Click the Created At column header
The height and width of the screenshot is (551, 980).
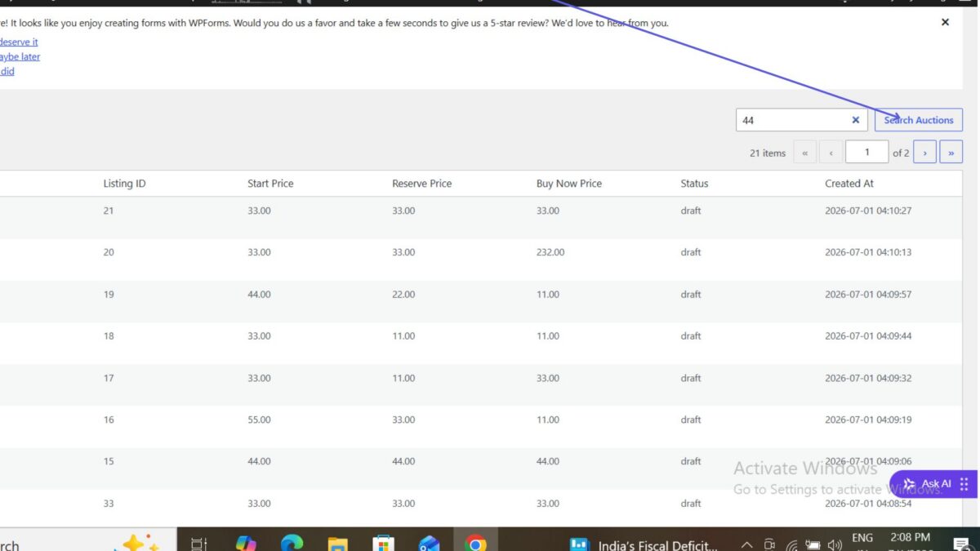tap(849, 184)
